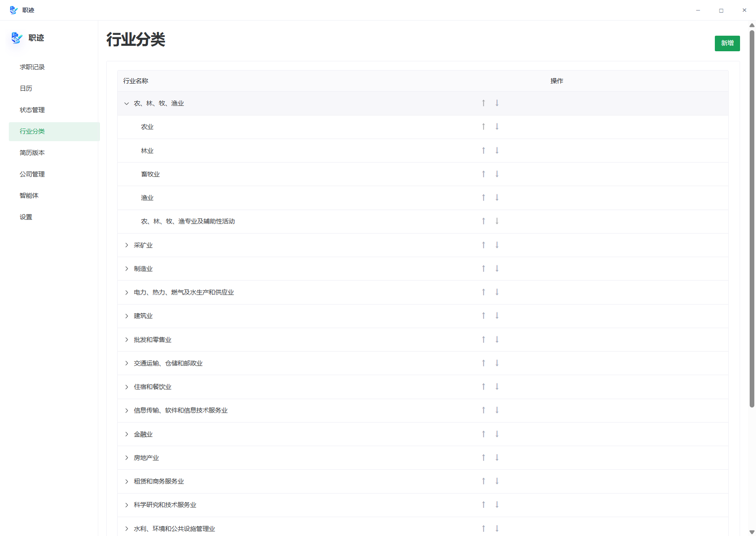Expand the 批发和零售业 category
Image resolution: width=756 pixels, height=536 pixels.
pos(126,340)
